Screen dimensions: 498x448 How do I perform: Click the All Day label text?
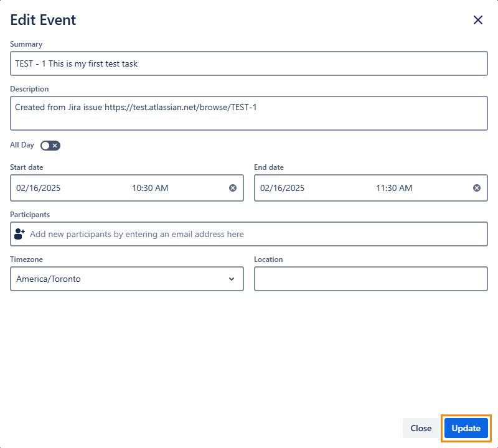(x=22, y=145)
